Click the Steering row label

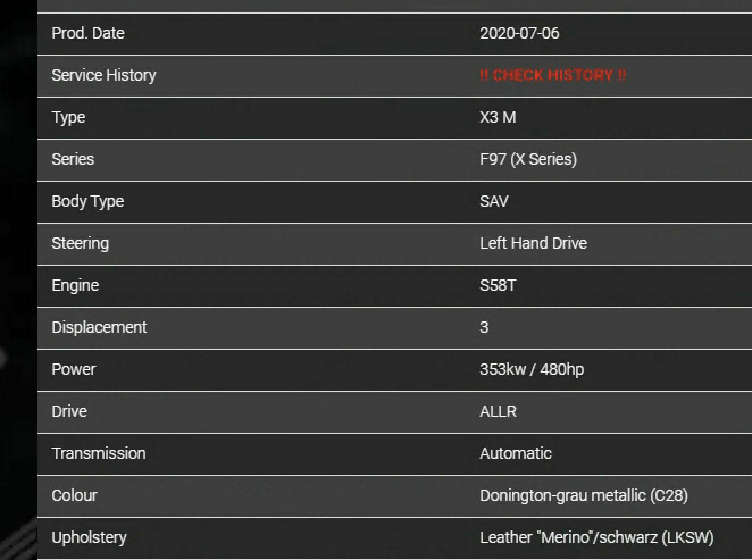point(80,243)
